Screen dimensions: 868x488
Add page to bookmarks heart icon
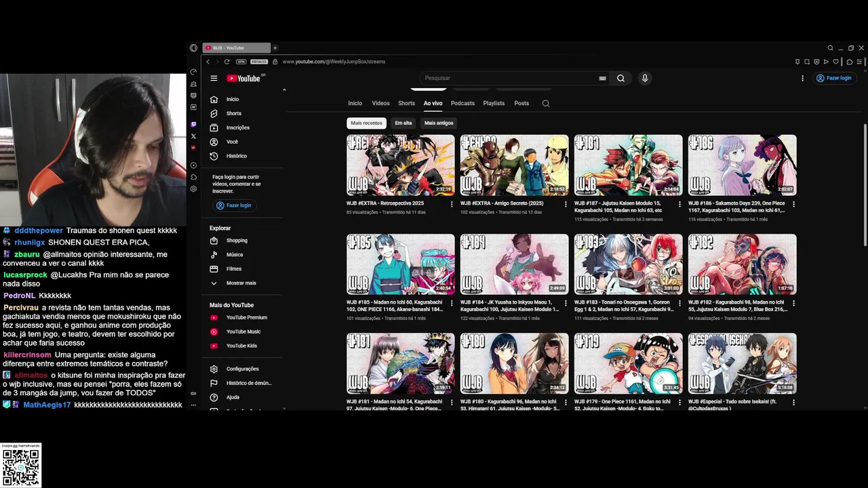(836, 62)
